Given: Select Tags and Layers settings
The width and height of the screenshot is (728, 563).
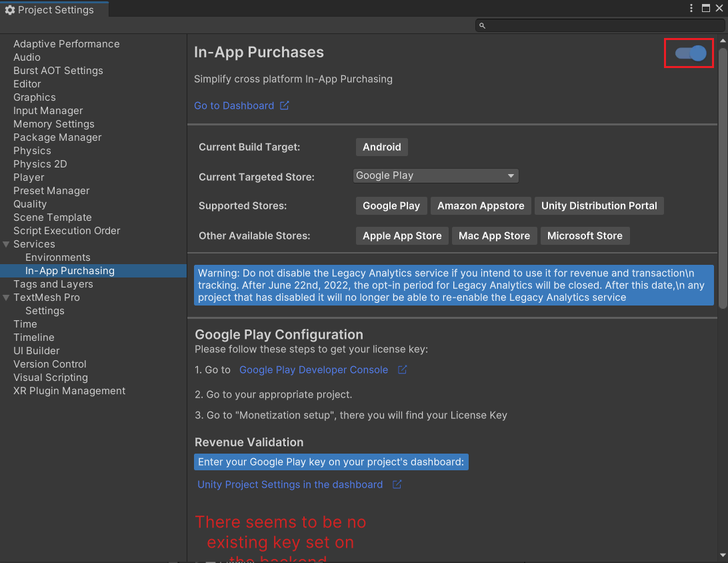Looking at the screenshot, I should tap(53, 284).
